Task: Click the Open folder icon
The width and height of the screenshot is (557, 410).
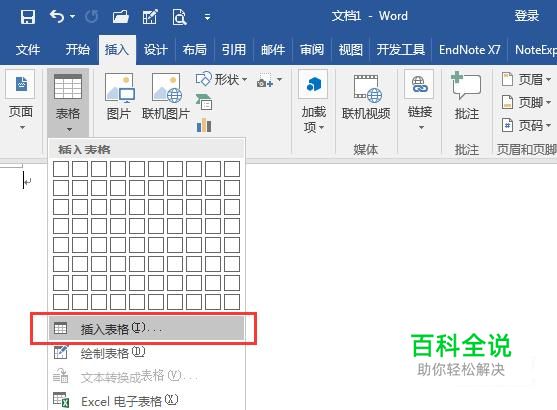Action: click(121, 17)
